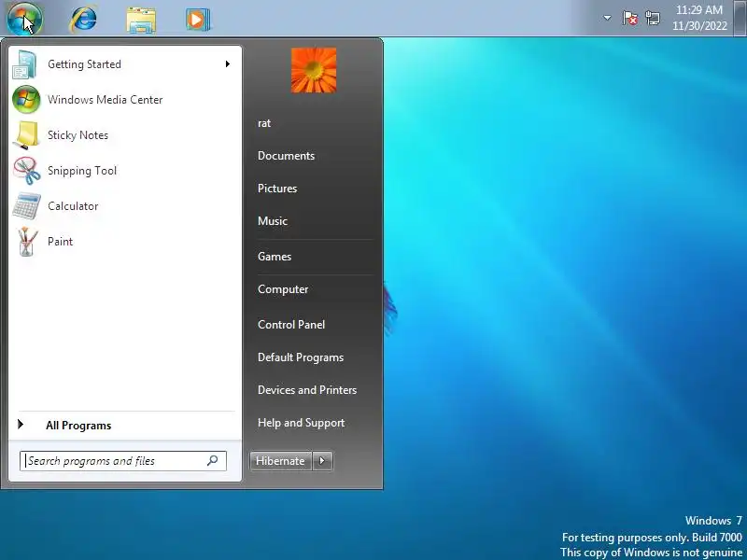The height and width of the screenshot is (560, 747).
Task: Open Windows Explorer folder icon in the taskbar
Action: pyautogui.click(x=141, y=20)
